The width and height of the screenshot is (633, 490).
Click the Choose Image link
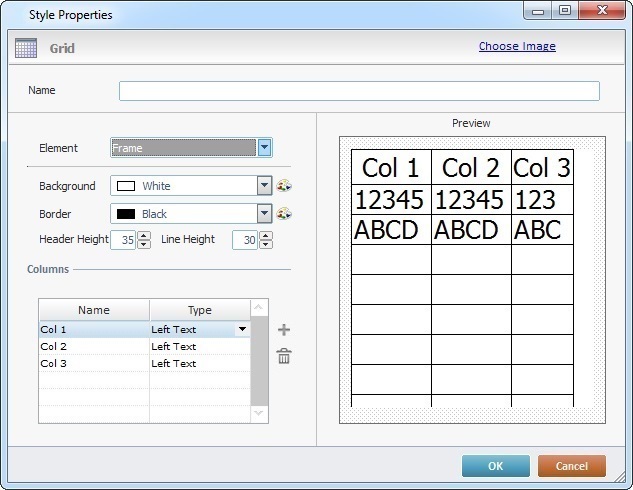pos(517,46)
